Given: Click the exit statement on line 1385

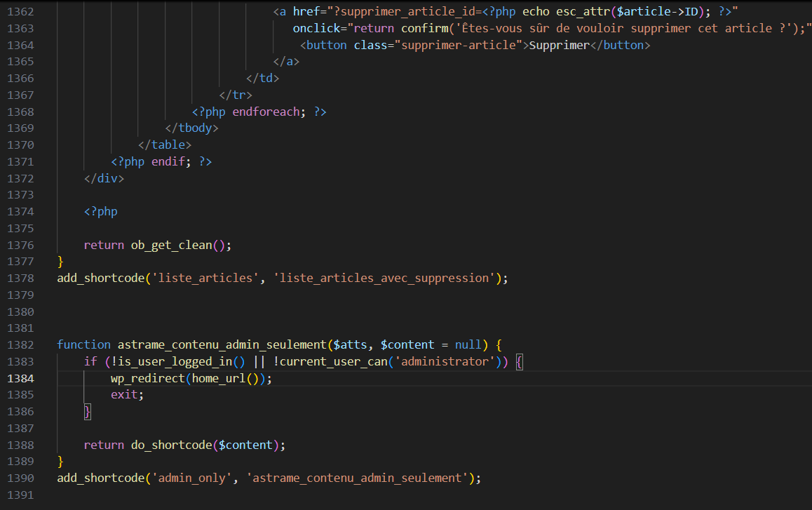Looking at the screenshot, I should pos(125,395).
